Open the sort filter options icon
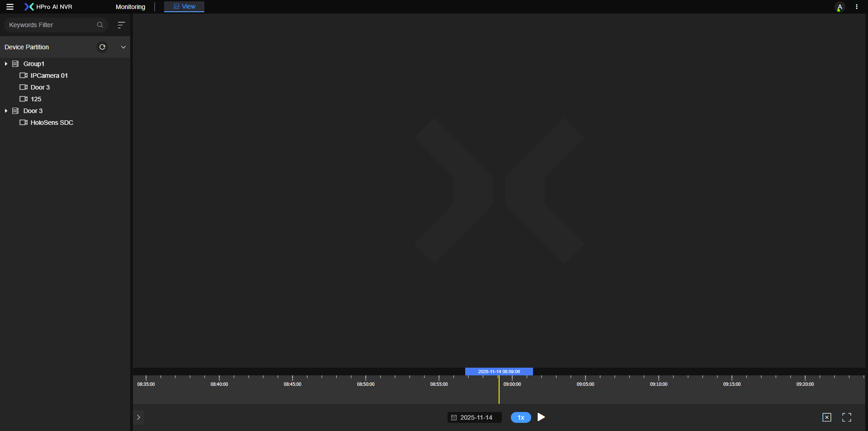The height and width of the screenshot is (431, 868). pos(121,25)
